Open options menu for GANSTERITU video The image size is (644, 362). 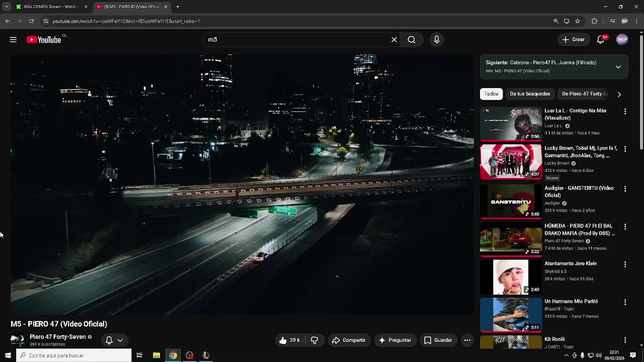point(625,189)
